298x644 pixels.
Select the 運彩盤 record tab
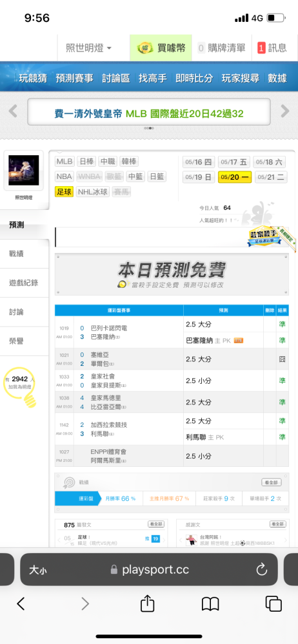click(77, 498)
